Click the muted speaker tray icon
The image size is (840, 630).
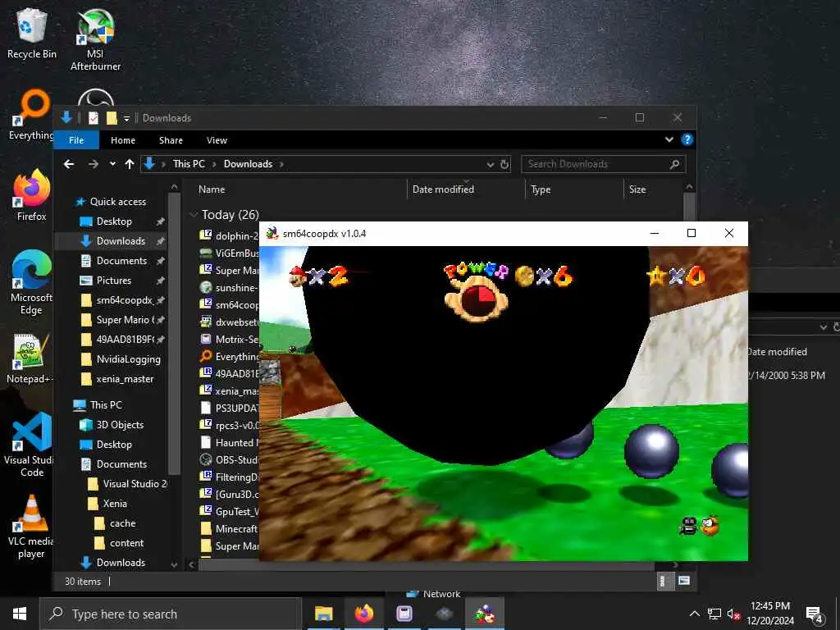point(733,614)
